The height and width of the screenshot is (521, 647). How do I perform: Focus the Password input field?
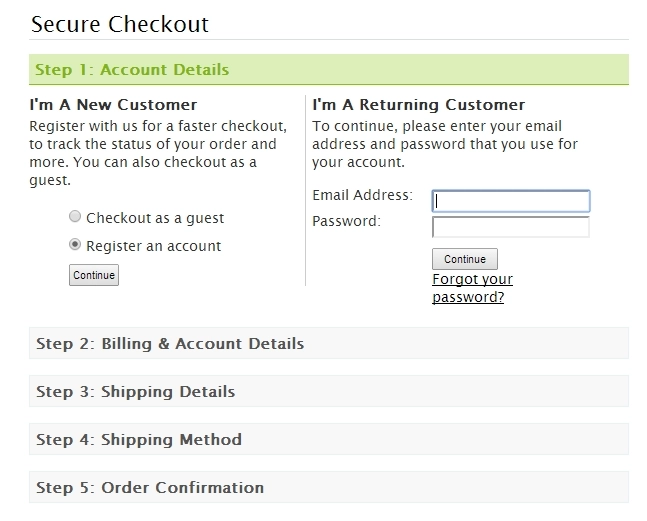point(511,227)
